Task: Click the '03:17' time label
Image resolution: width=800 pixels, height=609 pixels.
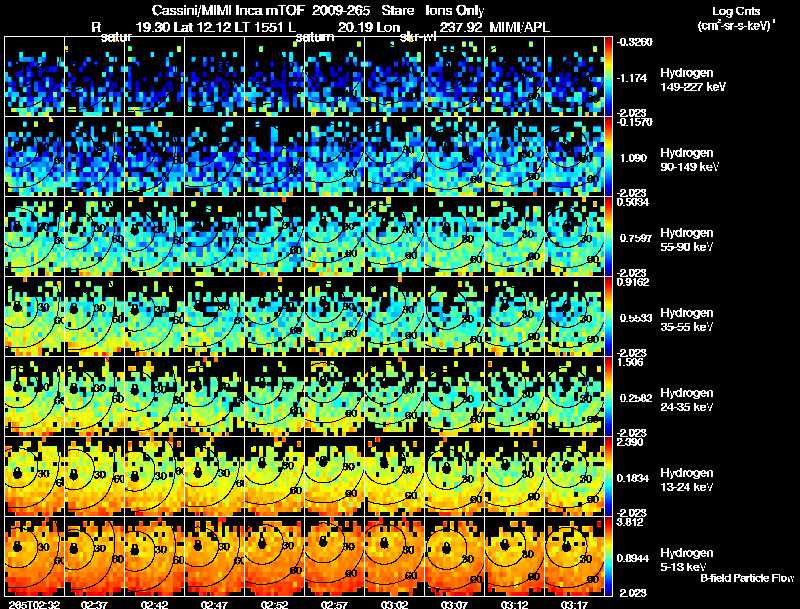Action: [x=574, y=604]
